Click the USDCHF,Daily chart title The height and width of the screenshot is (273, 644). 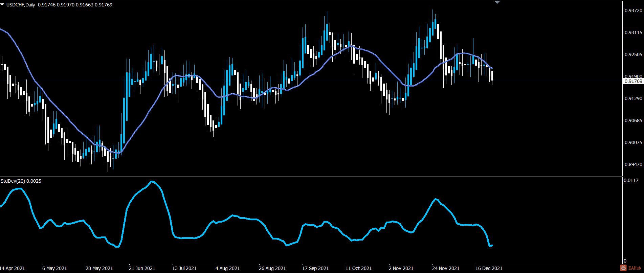pyautogui.click(x=21, y=5)
